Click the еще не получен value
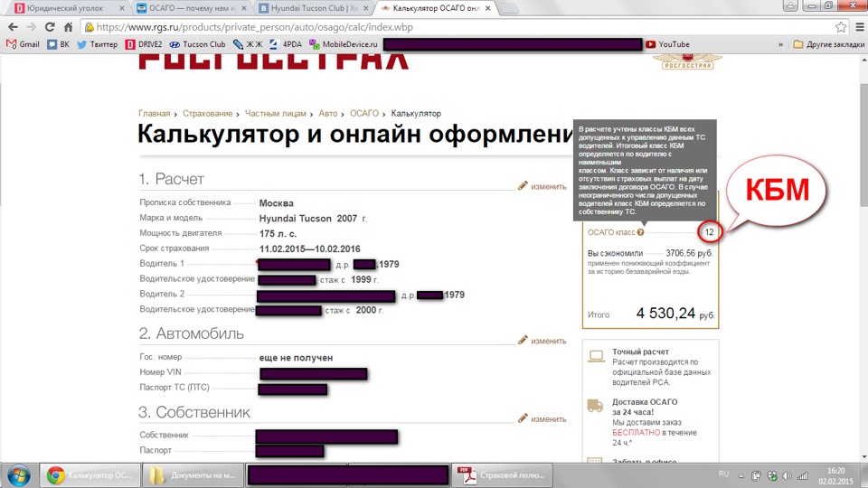The height and width of the screenshot is (488, 868). point(297,358)
